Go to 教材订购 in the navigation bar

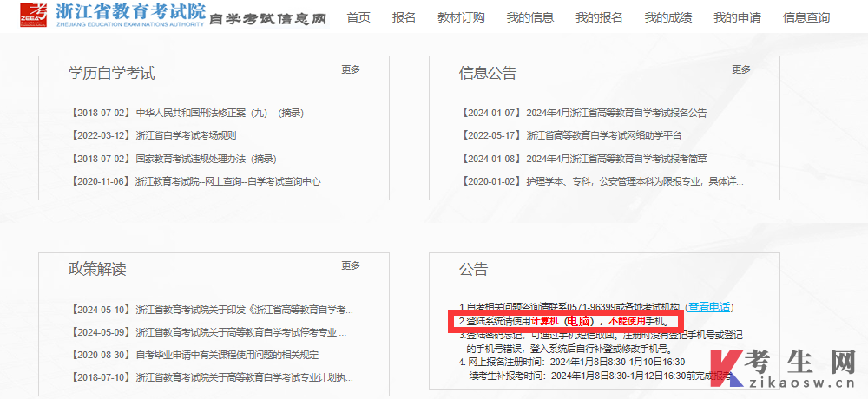coord(461,17)
